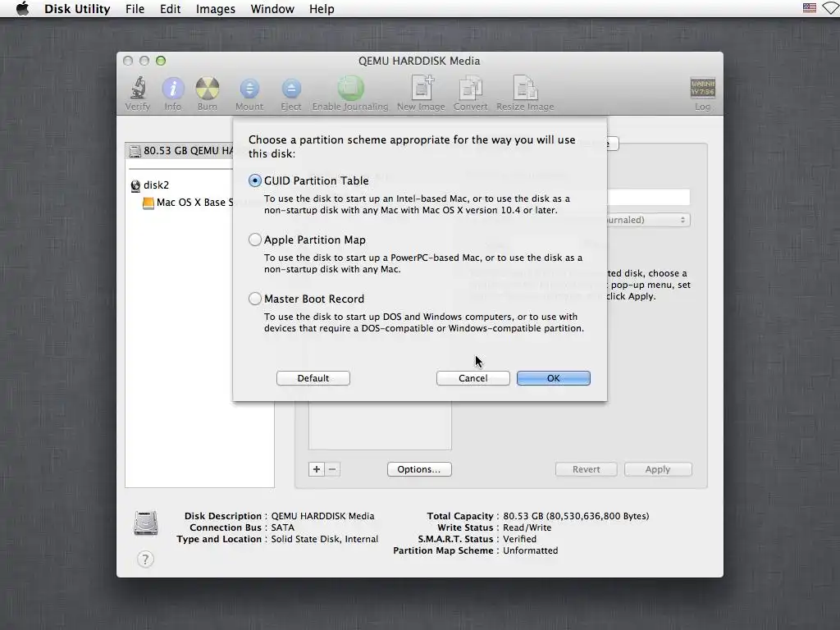
Task: Open the File menu
Action: click(135, 9)
